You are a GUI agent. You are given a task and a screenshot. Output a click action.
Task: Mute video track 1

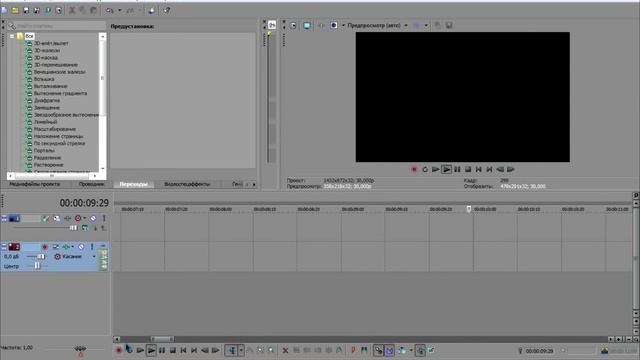click(x=93, y=218)
